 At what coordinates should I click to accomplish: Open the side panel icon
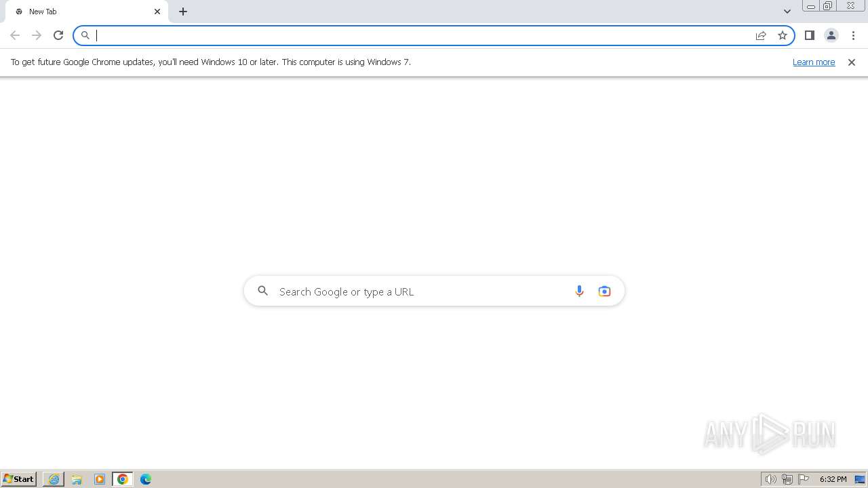coord(810,35)
